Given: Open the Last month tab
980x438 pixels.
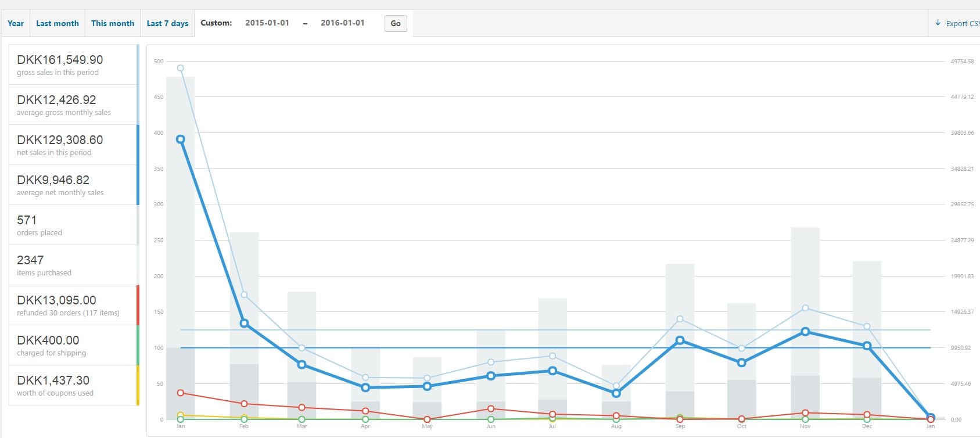Looking at the screenshot, I should point(57,23).
